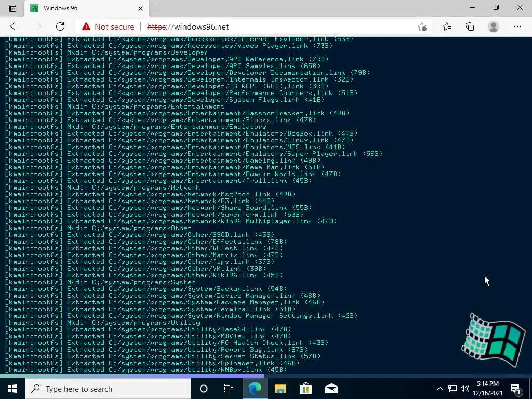The width and height of the screenshot is (532, 399).
Task: Close the Windows 96 tab
Action: pos(140,8)
